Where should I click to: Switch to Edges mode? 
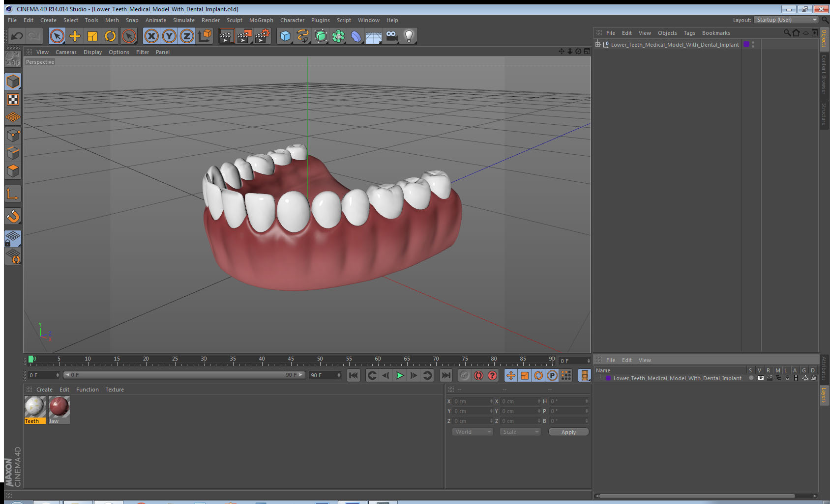click(x=13, y=153)
